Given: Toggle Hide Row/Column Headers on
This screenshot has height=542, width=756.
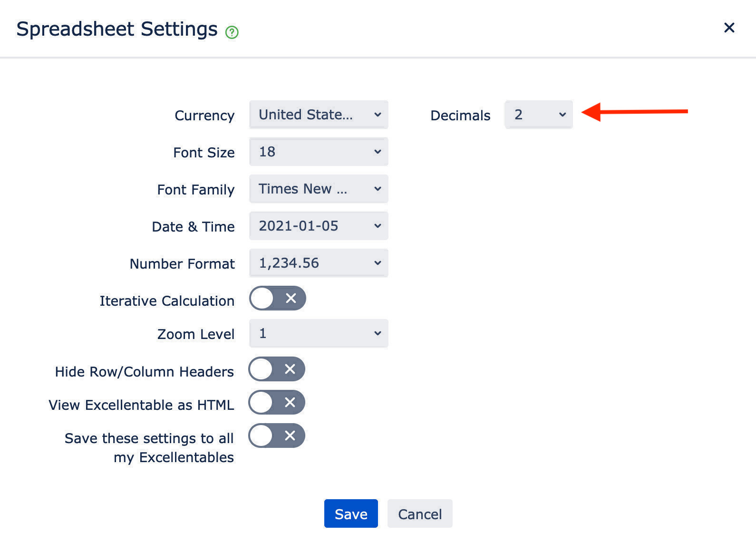Looking at the screenshot, I should click(x=277, y=369).
